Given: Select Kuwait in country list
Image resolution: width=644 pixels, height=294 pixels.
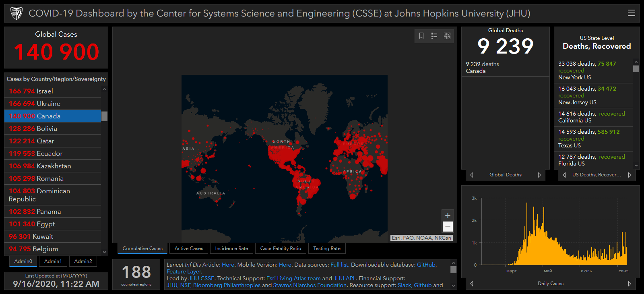Looking at the screenshot, I should (53, 236).
